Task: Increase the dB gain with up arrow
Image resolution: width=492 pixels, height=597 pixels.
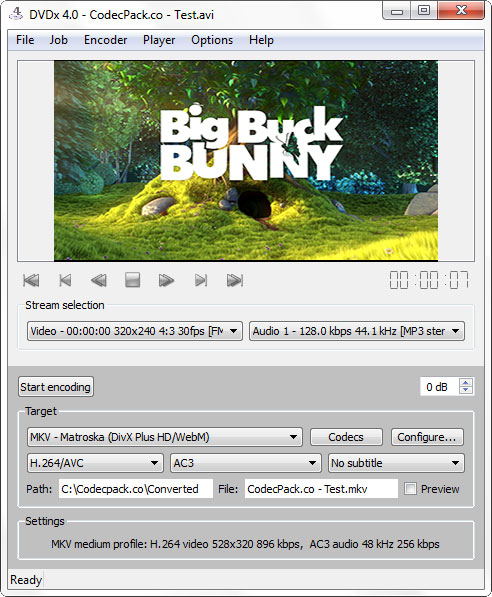Action: pos(466,382)
